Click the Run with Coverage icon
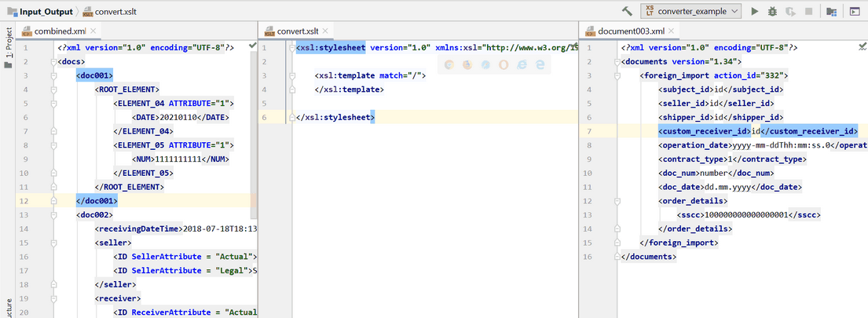The height and width of the screenshot is (318, 868). (790, 11)
